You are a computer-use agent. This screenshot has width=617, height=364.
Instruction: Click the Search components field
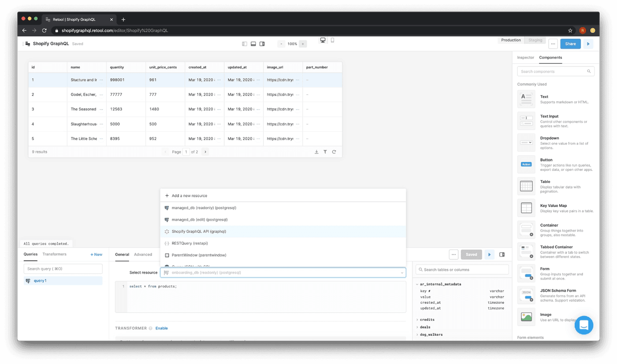tap(553, 71)
